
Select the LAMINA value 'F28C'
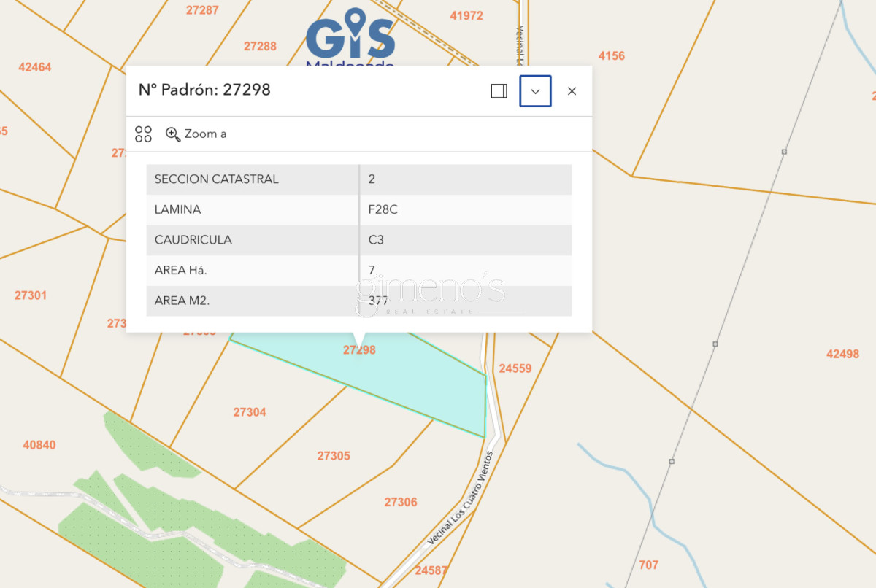383,209
